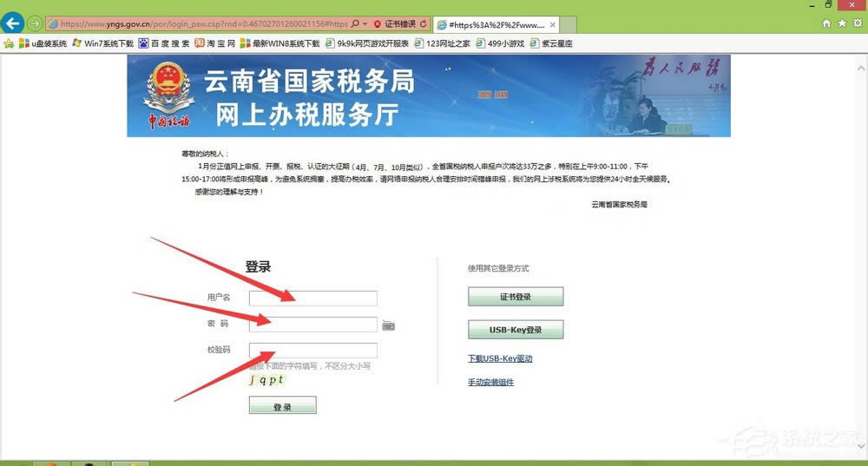The height and width of the screenshot is (466, 868).
Task: Open the Favorites star icon
Action: click(x=842, y=23)
